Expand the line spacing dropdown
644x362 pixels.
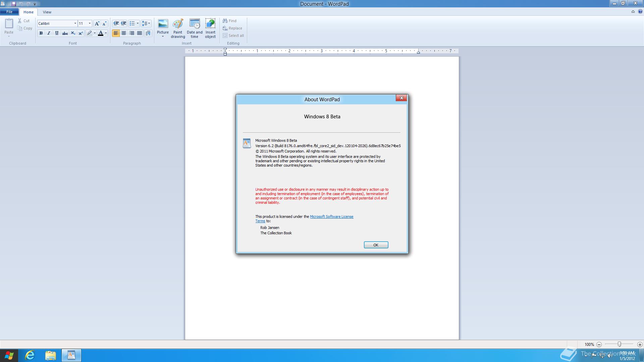coord(149,23)
